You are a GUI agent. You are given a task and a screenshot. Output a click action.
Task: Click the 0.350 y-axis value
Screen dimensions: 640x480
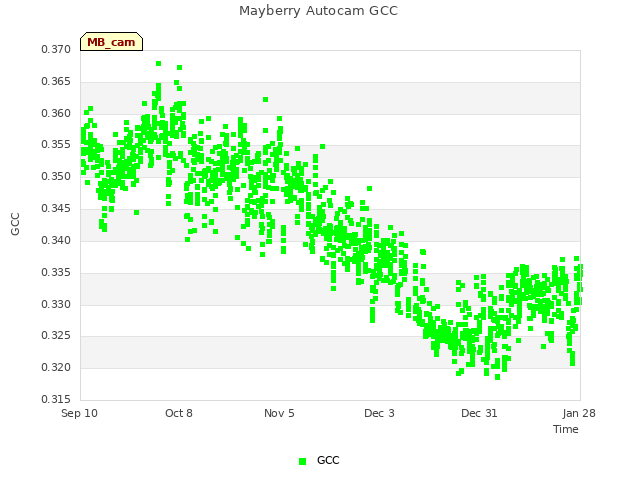56,176
